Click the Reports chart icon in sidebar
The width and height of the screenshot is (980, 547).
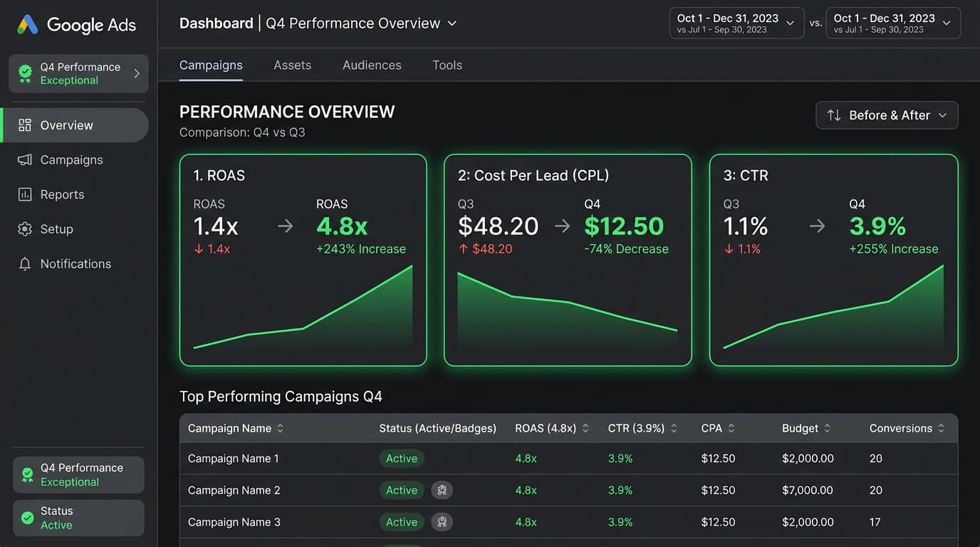point(25,194)
